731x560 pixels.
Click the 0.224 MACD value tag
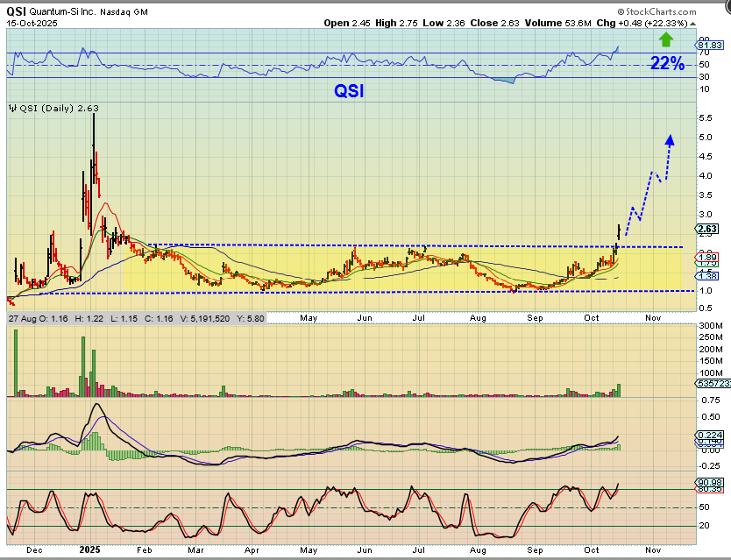[711, 435]
